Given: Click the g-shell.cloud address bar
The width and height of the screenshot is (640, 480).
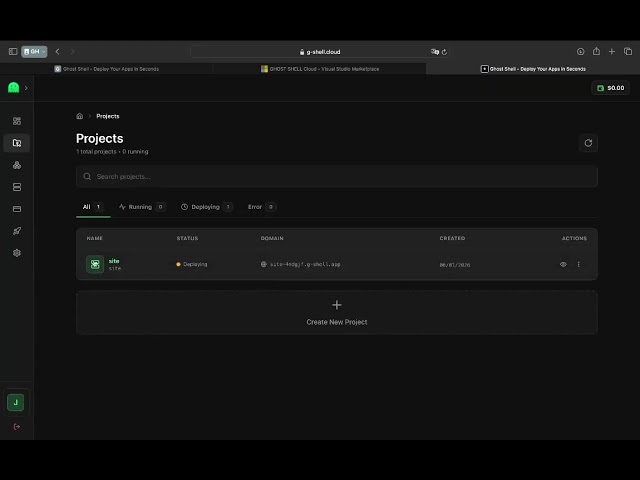Looking at the screenshot, I should tap(320, 52).
